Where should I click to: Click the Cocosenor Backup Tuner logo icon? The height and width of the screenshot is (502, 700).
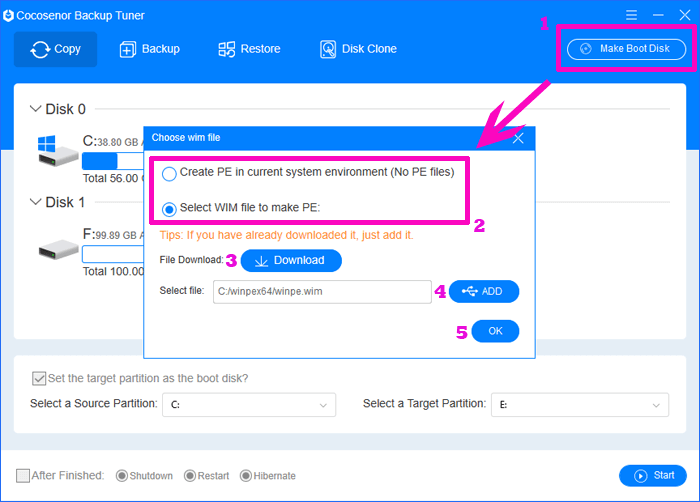[x=8, y=16]
